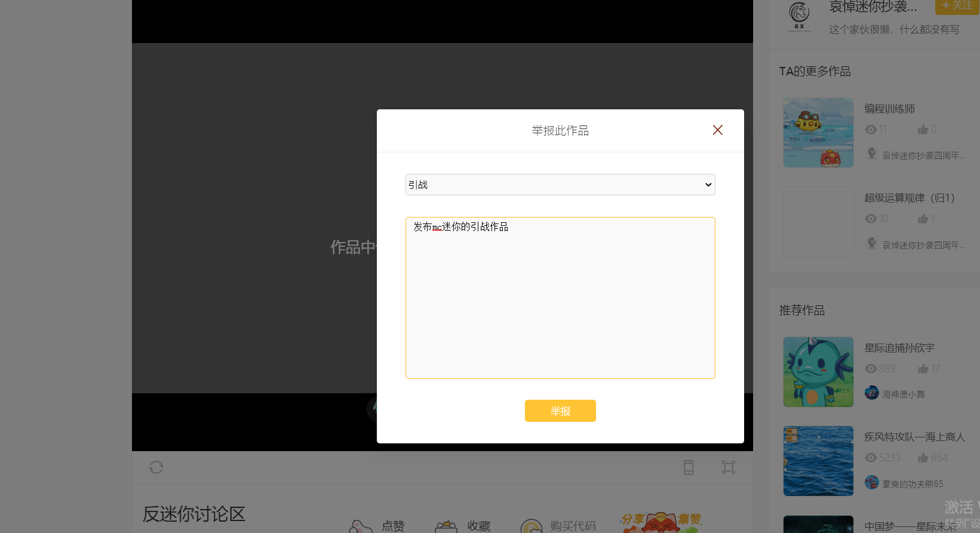Click the 反迷你讨论区 work title
The image size is (980, 533).
tap(194, 514)
